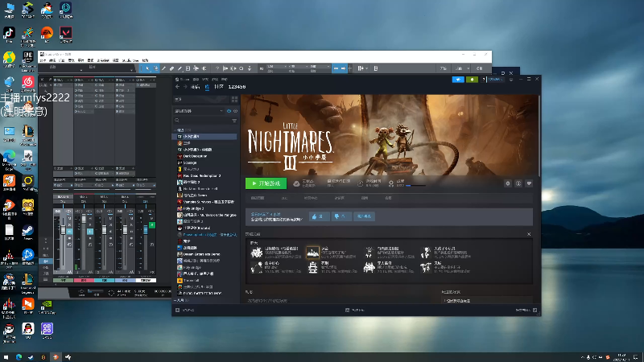Click the Steam game page vertical scrollbar
This screenshot has width=644, height=362.
[539, 135]
